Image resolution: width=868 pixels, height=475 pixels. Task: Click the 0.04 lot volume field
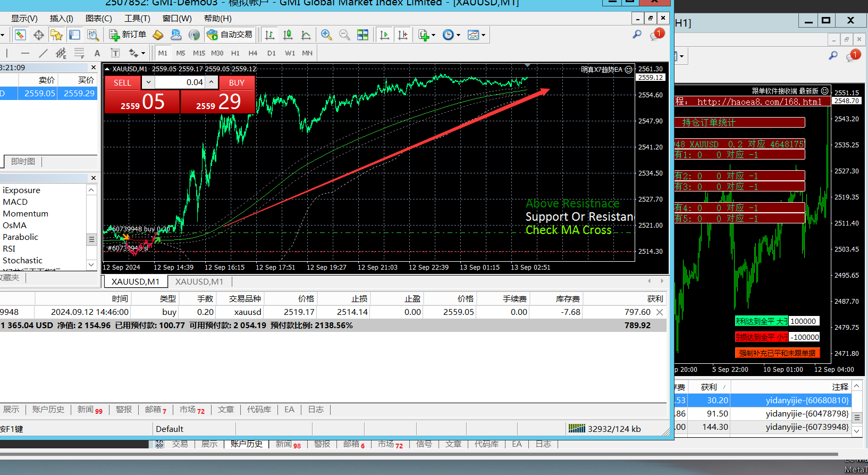tap(180, 82)
